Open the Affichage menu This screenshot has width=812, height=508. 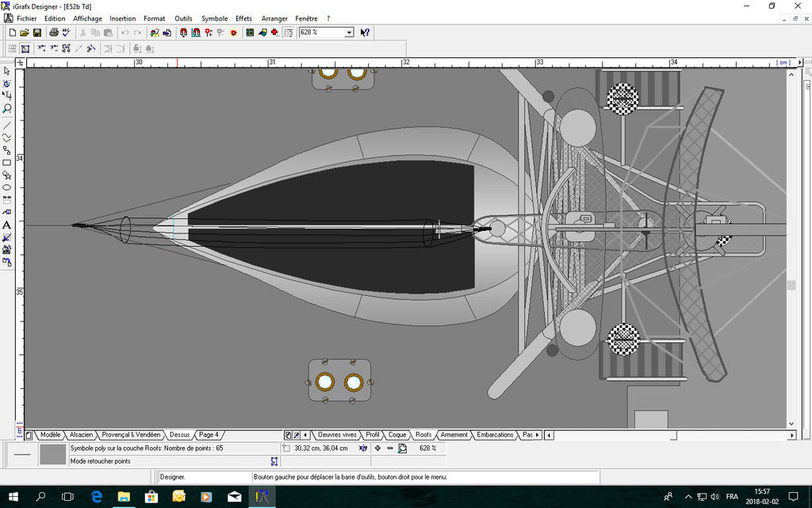click(87, 19)
